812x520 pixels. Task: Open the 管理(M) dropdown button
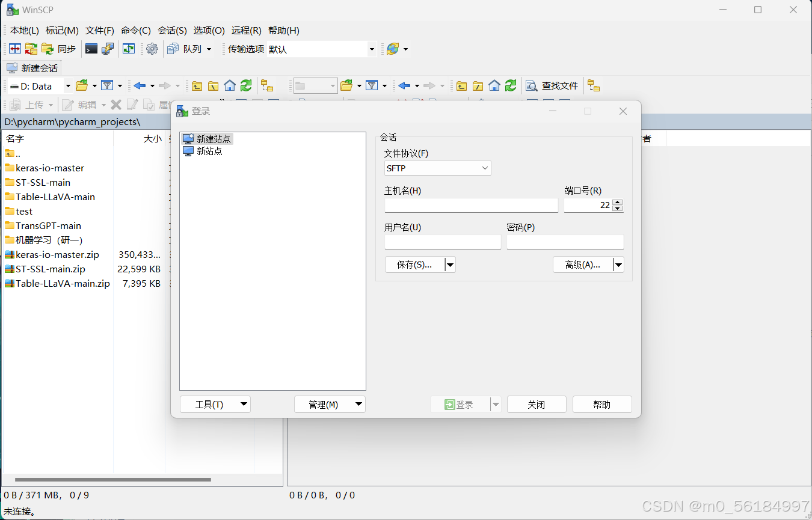click(330, 405)
